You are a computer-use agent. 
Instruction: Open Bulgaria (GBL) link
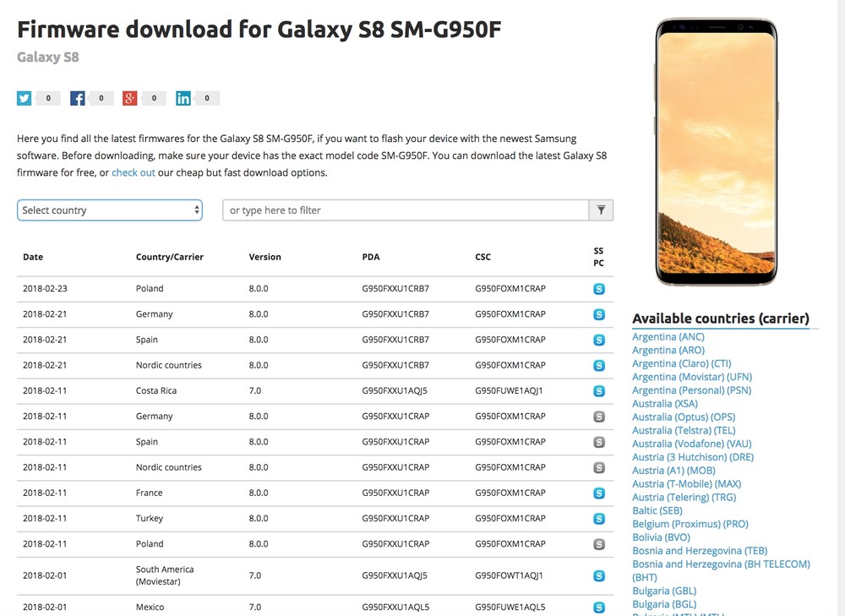(x=664, y=591)
